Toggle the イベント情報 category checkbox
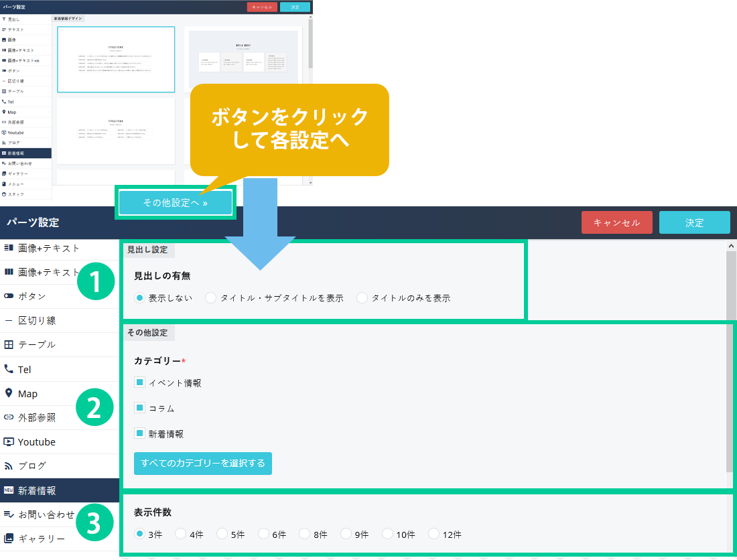The image size is (737, 560). click(x=139, y=382)
